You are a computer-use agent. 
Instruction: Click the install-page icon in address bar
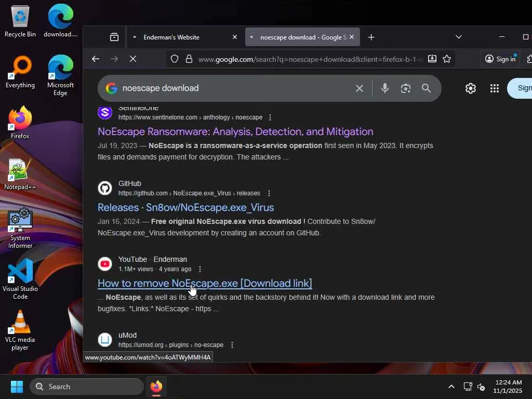tap(432, 59)
